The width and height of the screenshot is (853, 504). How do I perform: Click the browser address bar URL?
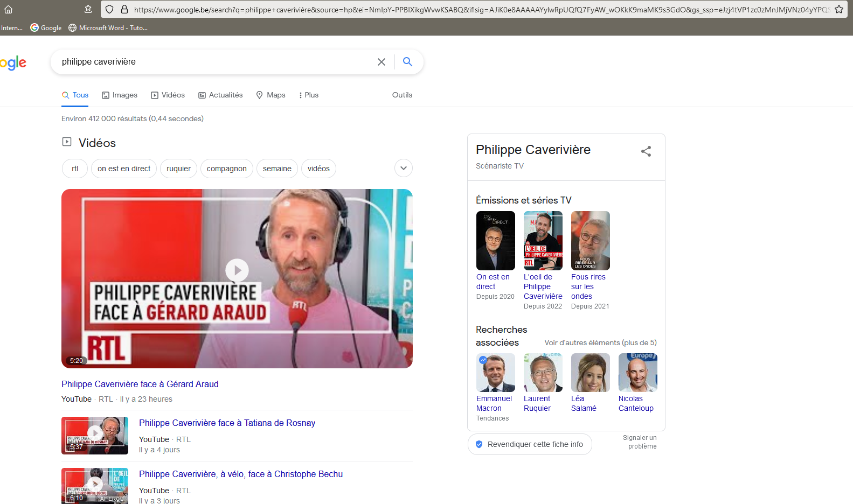click(x=481, y=9)
